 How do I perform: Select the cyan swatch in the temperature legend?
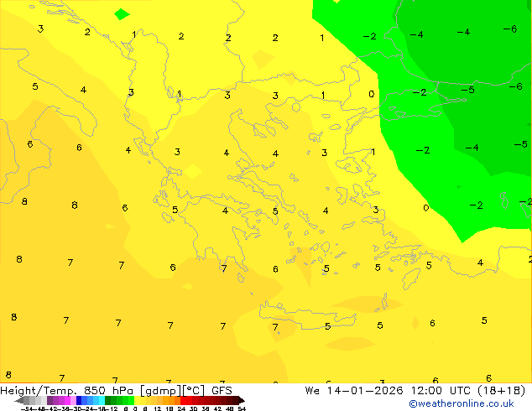[102, 400]
